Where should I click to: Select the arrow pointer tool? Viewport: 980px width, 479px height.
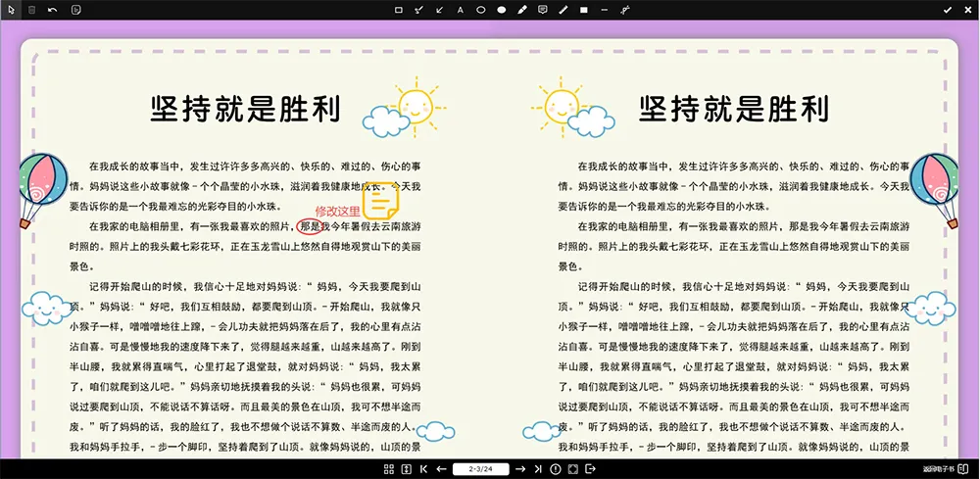pyautogui.click(x=11, y=10)
